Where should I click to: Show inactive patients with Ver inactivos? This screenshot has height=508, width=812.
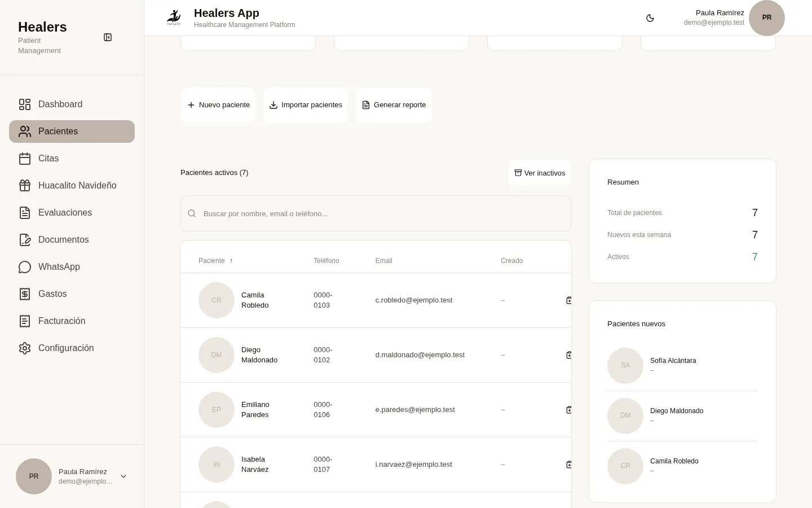point(540,173)
